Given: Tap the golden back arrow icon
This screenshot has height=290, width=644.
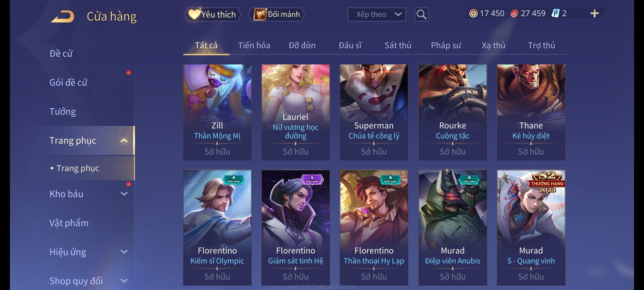Looking at the screenshot, I should (63, 16).
